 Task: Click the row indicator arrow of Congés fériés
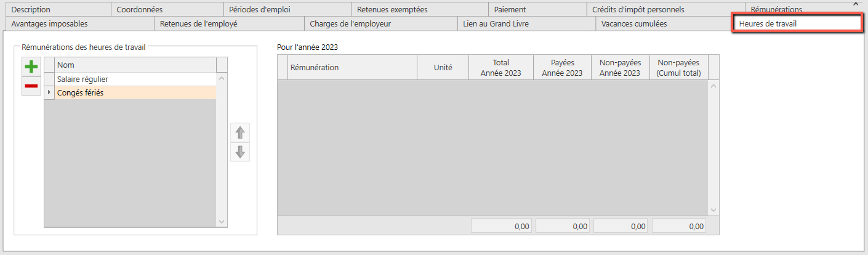click(49, 92)
